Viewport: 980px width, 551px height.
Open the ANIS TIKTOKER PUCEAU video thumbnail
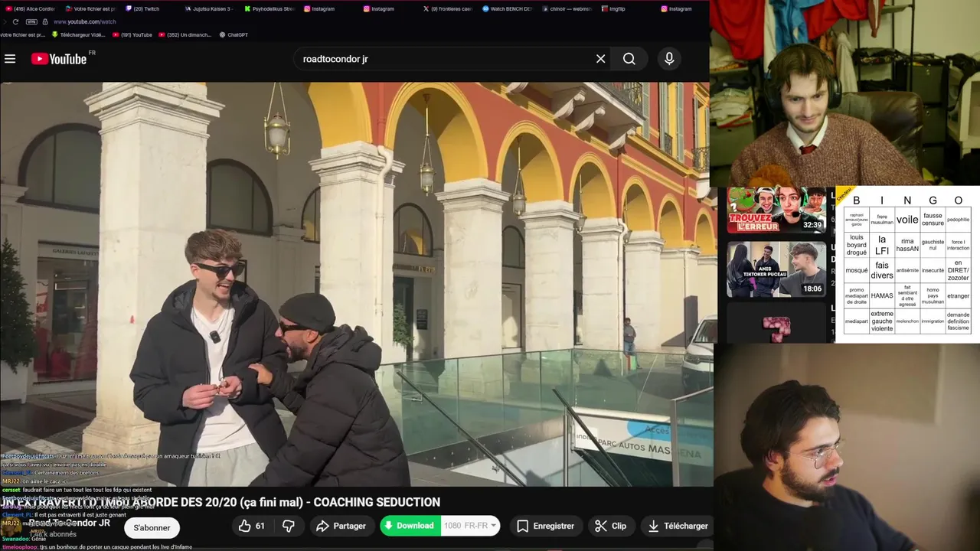(776, 269)
